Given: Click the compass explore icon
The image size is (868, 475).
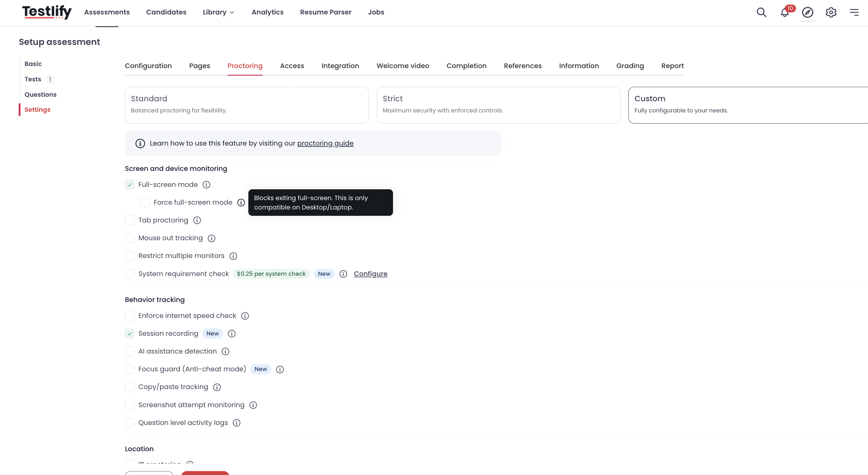Looking at the screenshot, I should tap(807, 12).
